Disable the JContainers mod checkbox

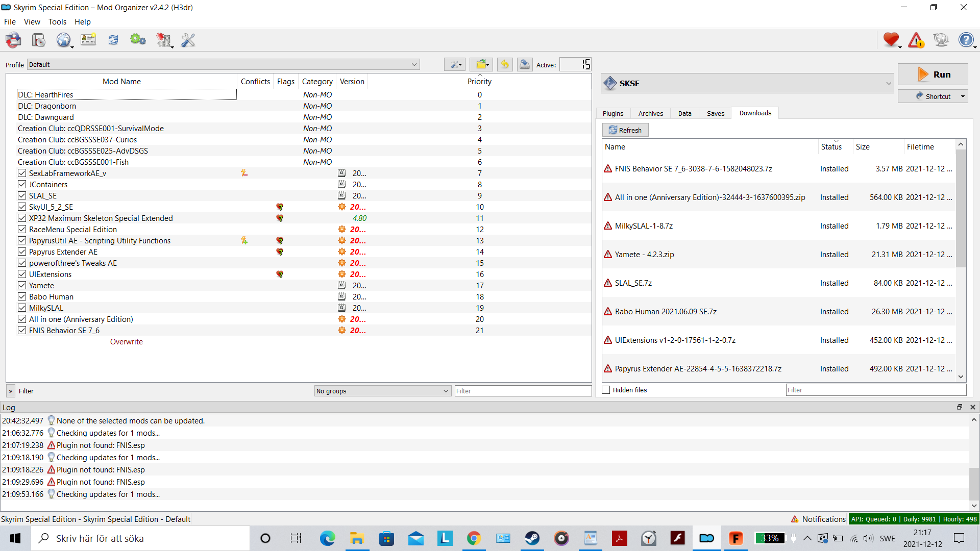point(22,184)
